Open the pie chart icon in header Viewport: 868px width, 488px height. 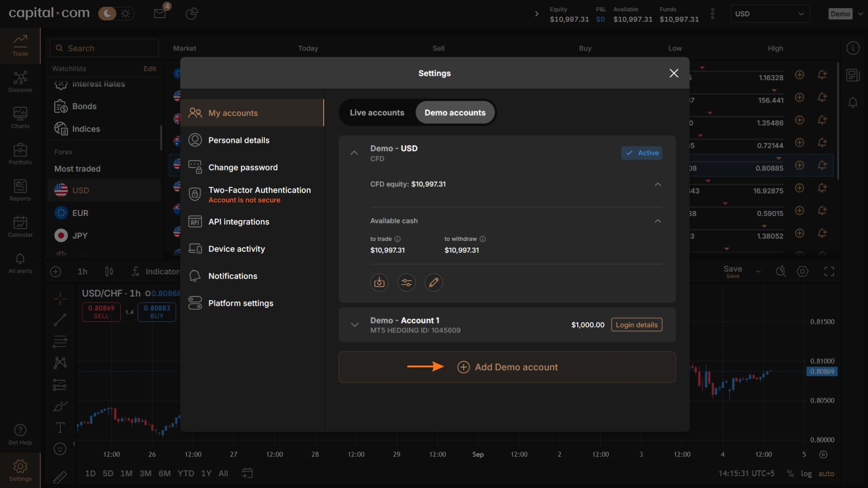click(192, 14)
